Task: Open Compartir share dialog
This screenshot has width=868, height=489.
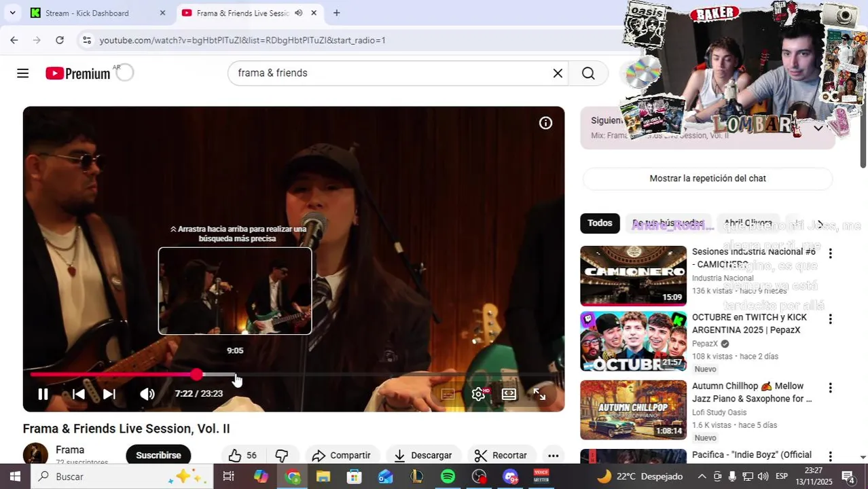Action: point(342,455)
